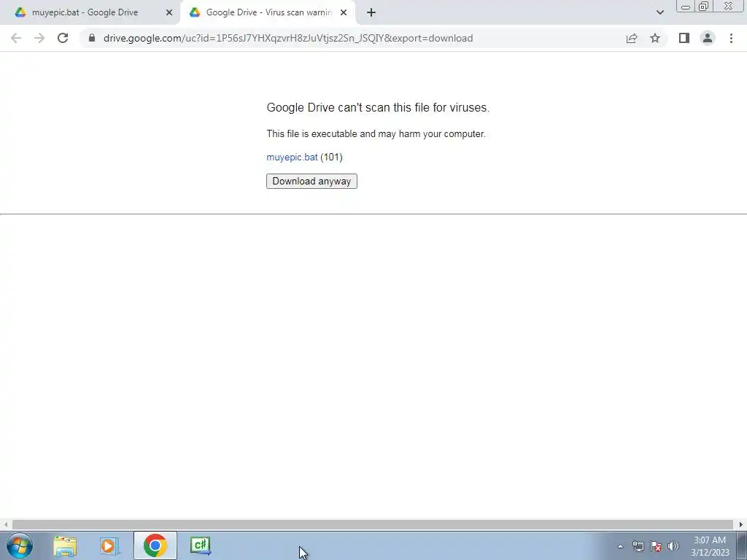Click the browser Back arrow
The width and height of the screenshot is (747, 560).
(x=16, y=38)
